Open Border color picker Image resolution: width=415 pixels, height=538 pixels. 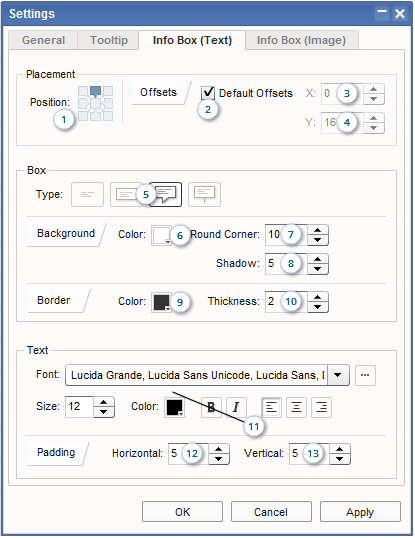click(161, 302)
